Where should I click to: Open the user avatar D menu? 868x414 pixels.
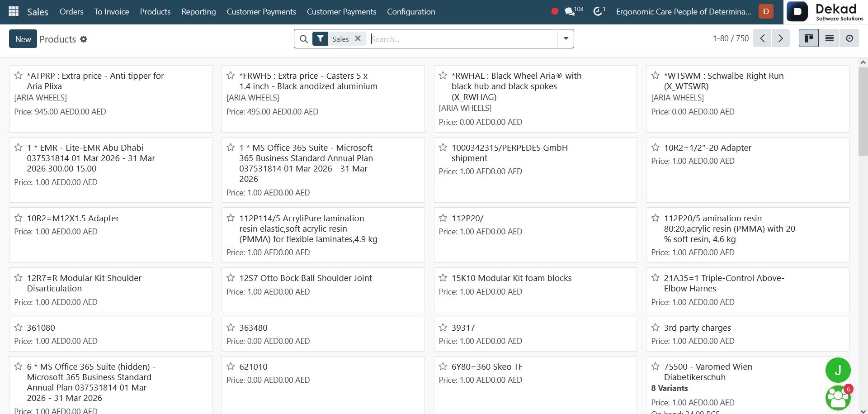click(x=766, y=12)
